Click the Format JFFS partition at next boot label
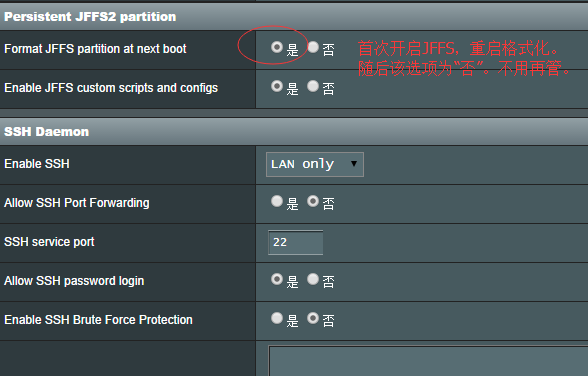Viewport: 588px width, 376px height. 95,49
